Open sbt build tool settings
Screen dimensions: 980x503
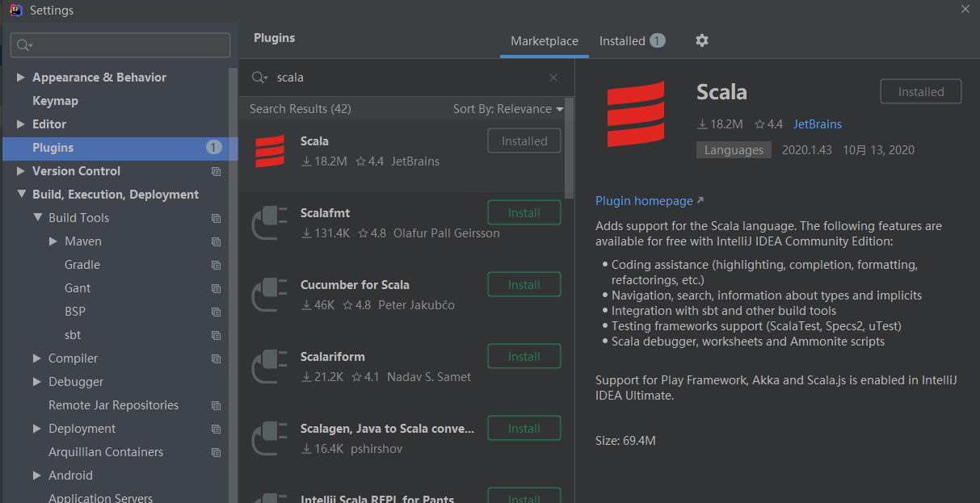(73, 335)
